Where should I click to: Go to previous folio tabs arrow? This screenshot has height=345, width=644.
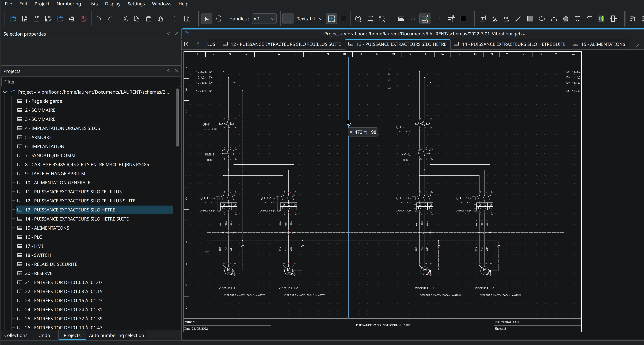pyautogui.click(x=198, y=44)
